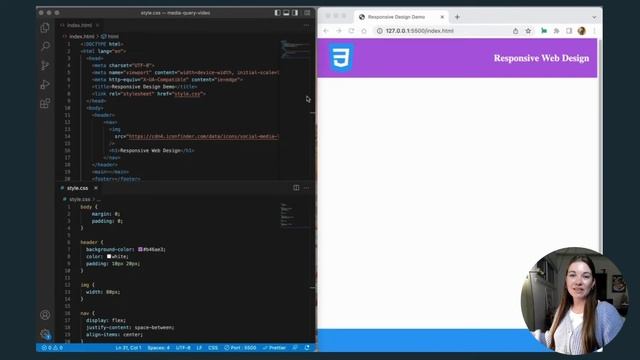Open the Search view in activity bar

[x=45, y=46]
